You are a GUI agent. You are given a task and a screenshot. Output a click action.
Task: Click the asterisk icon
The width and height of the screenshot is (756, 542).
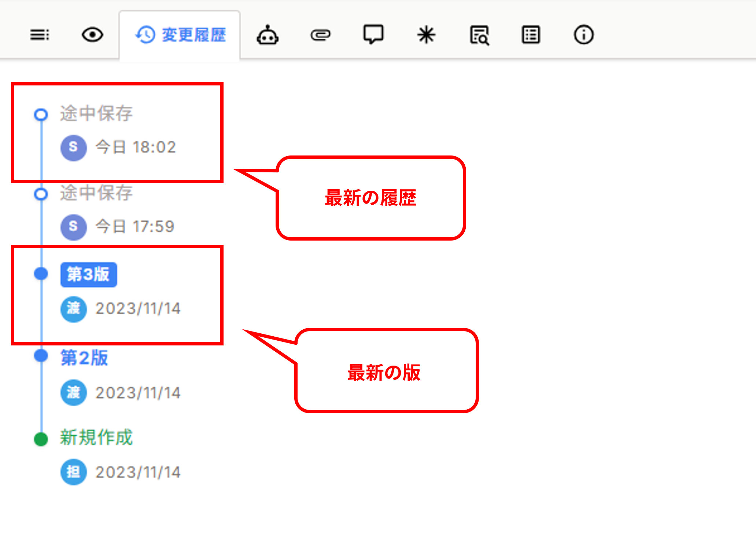[x=426, y=35]
